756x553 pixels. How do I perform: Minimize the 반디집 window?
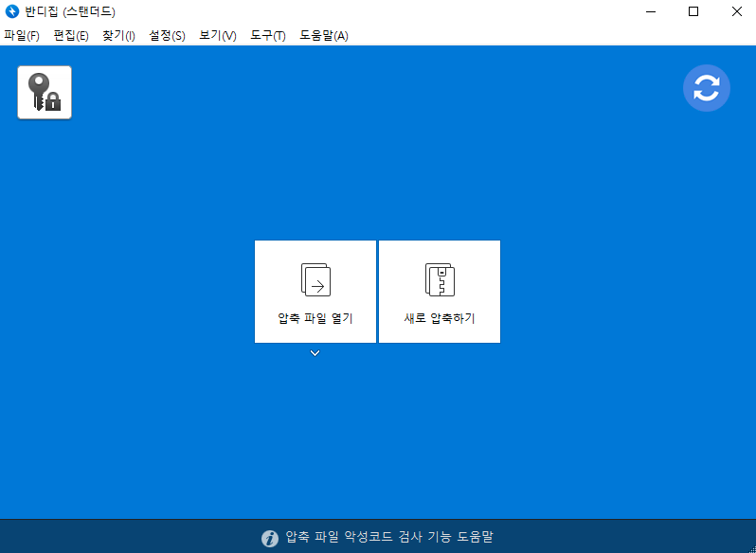pos(650,11)
